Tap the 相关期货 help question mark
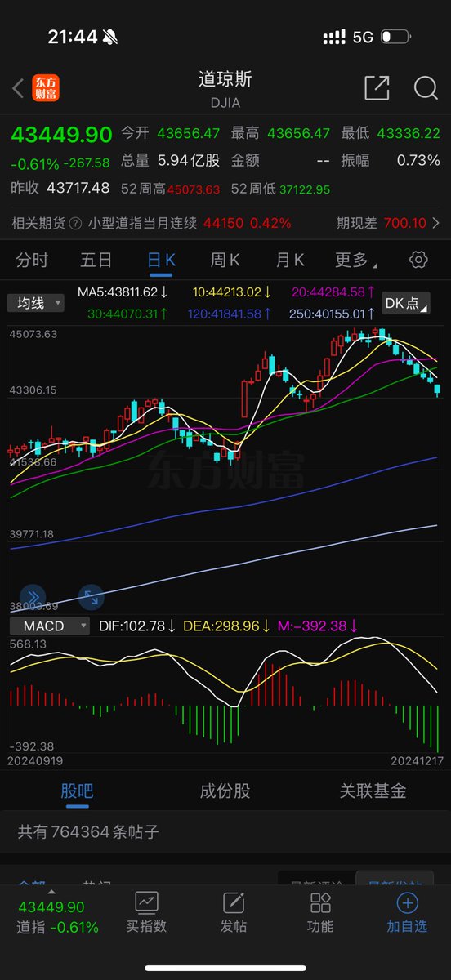 [75, 223]
